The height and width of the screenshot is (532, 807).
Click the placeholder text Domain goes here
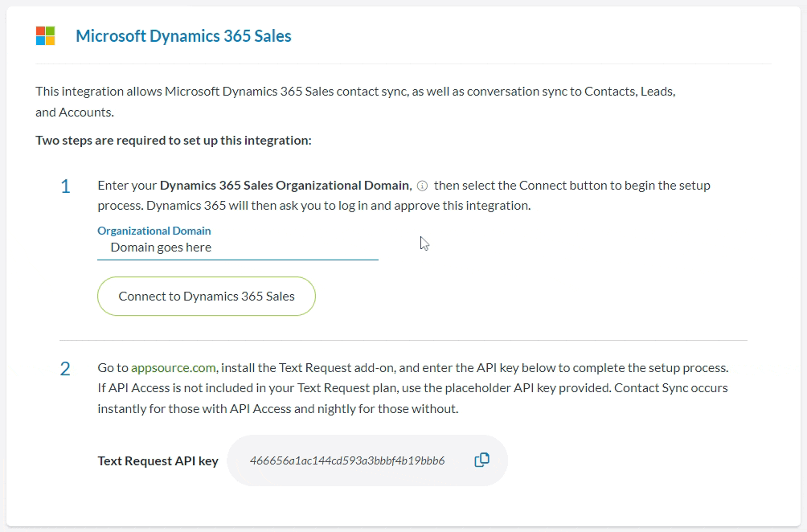161,248
